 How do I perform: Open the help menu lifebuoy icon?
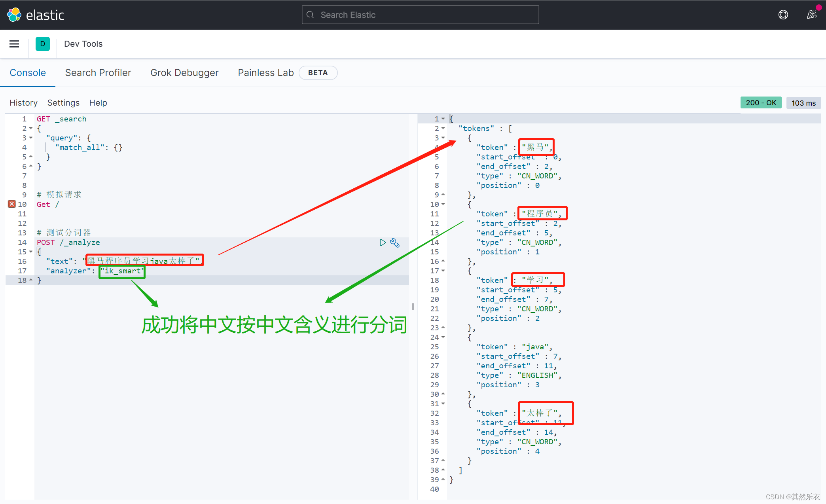(x=783, y=15)
